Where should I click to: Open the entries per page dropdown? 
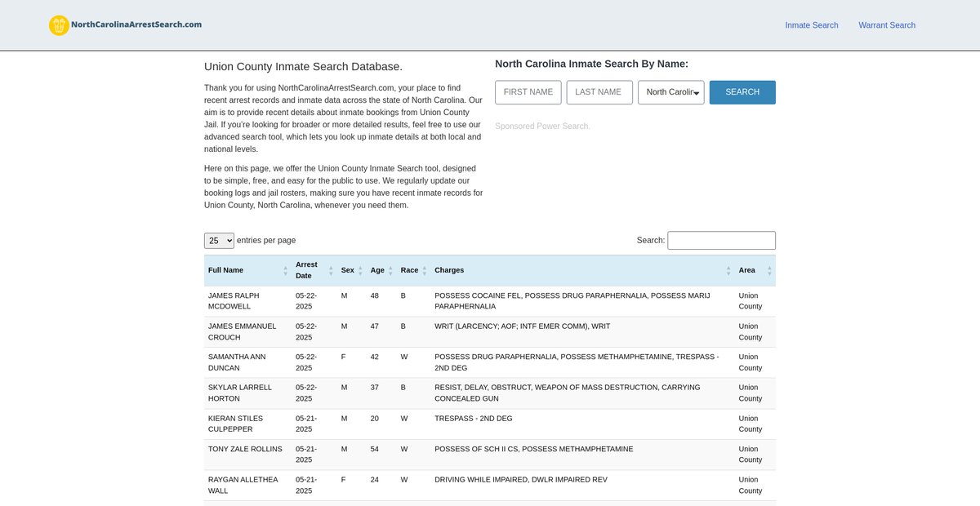219,241
